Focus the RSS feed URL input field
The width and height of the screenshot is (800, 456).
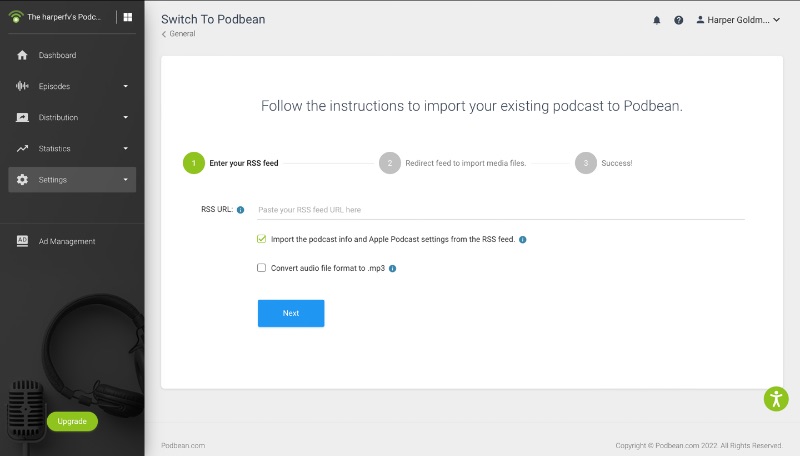(501, 210)
